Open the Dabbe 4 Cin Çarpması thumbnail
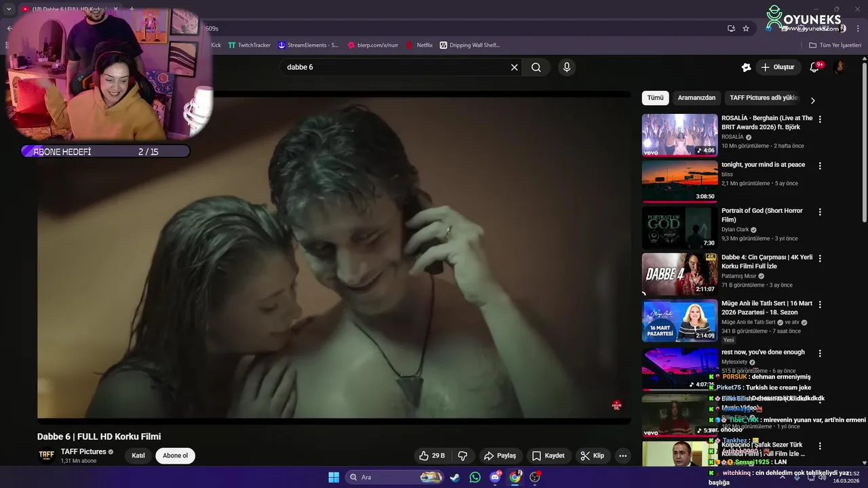 (679, 274)
